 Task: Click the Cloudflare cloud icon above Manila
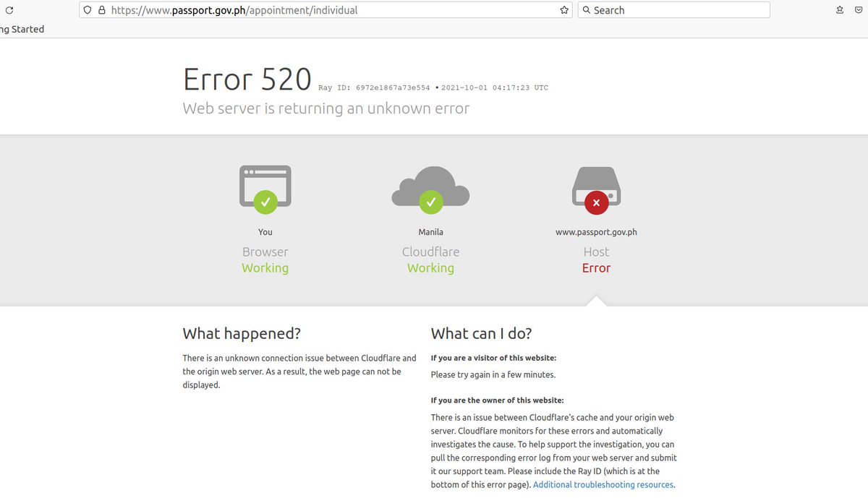[430, 189]
